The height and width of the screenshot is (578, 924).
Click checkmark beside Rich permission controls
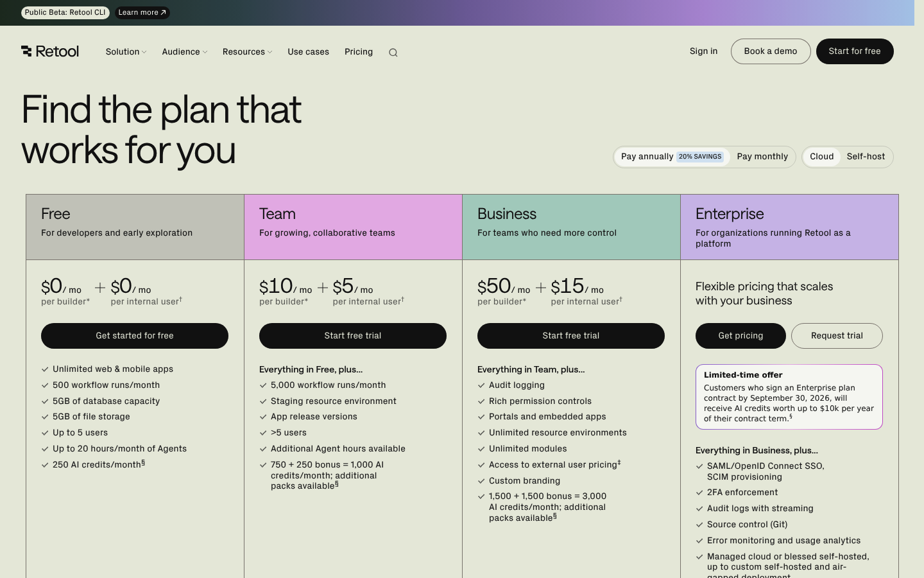click(x=481, y=401)
